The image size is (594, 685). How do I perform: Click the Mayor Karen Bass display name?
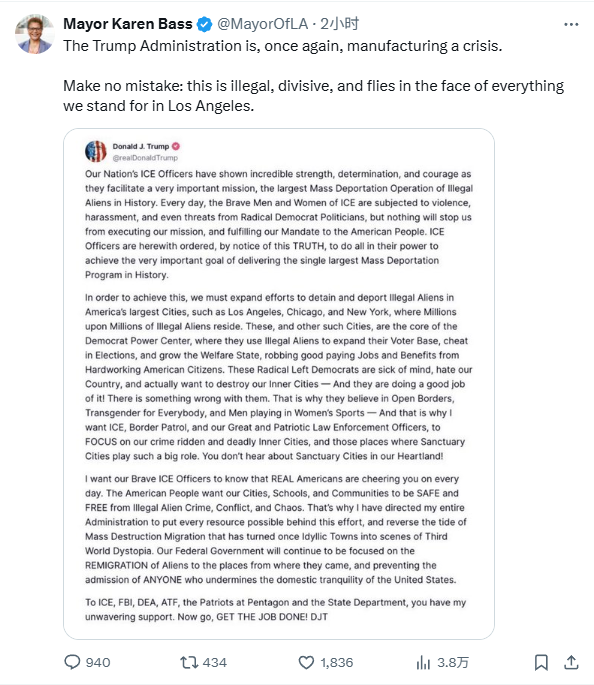tap(128, 24)
